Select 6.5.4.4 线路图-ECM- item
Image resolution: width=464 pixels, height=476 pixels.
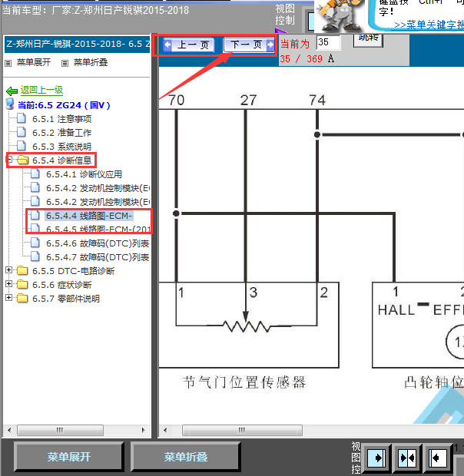[89, 216]
